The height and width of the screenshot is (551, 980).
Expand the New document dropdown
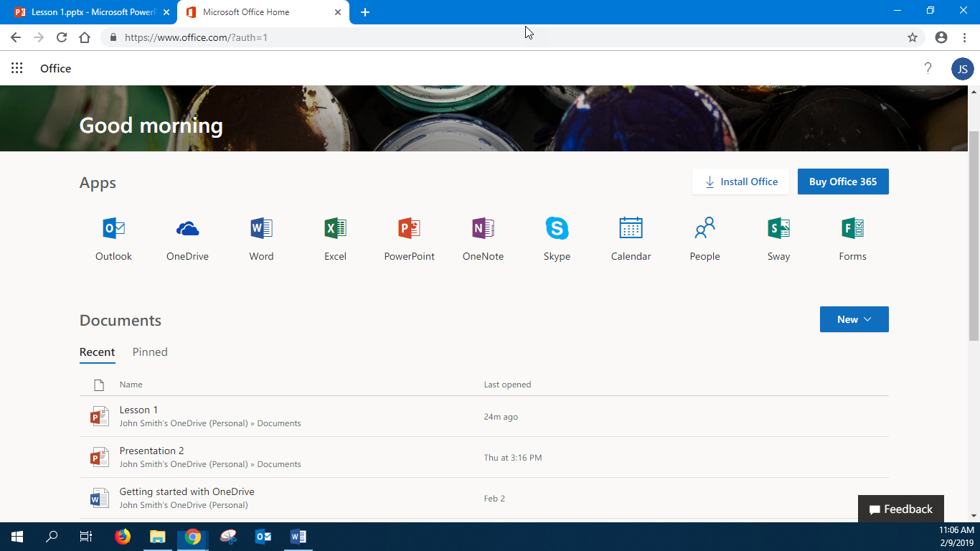(854, 319)
